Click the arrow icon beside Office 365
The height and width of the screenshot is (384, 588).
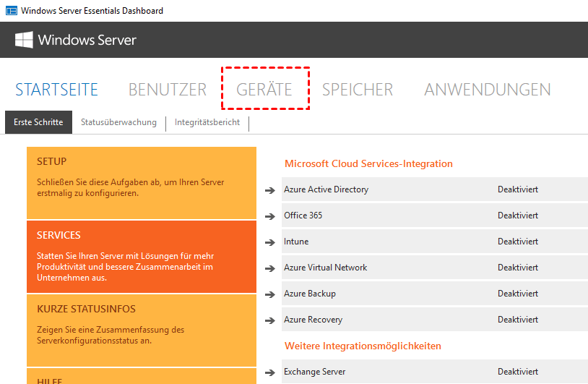click(x=270, y=216)
